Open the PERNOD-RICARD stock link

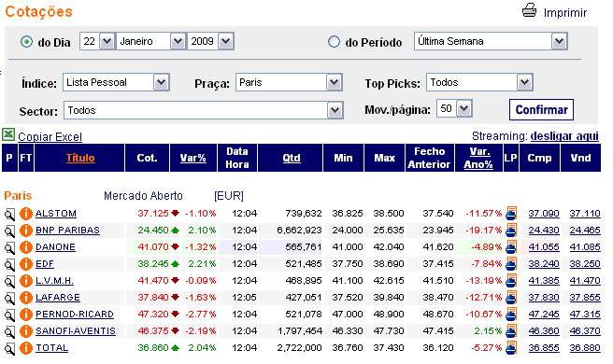(x=75, y=315)
